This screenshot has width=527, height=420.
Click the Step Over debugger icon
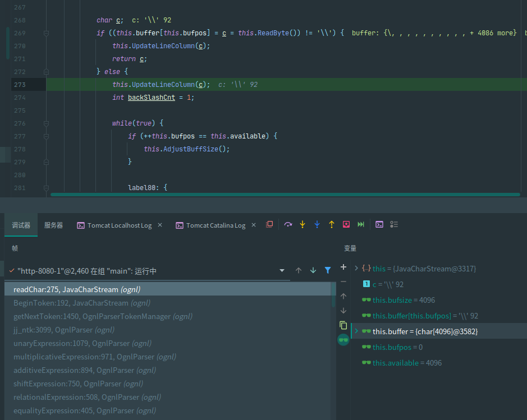(288, 224)
